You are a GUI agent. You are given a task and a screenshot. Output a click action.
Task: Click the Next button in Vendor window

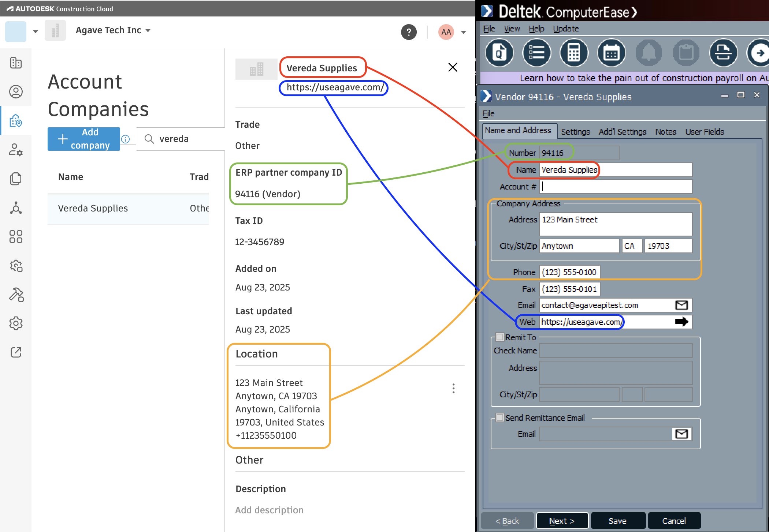(562, 521)
